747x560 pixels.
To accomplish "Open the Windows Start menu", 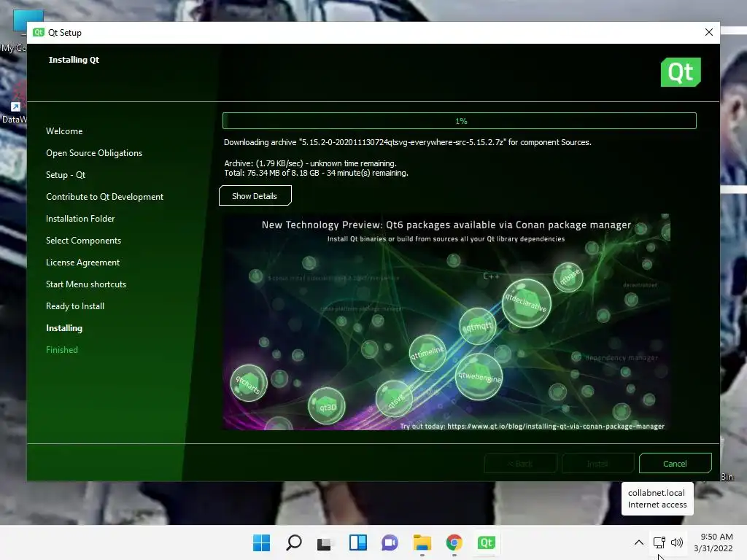I will click(261, 542).
